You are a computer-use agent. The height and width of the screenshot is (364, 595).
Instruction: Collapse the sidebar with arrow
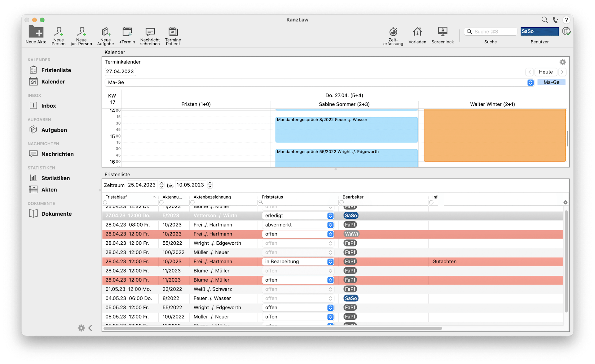tap(90, 328)
